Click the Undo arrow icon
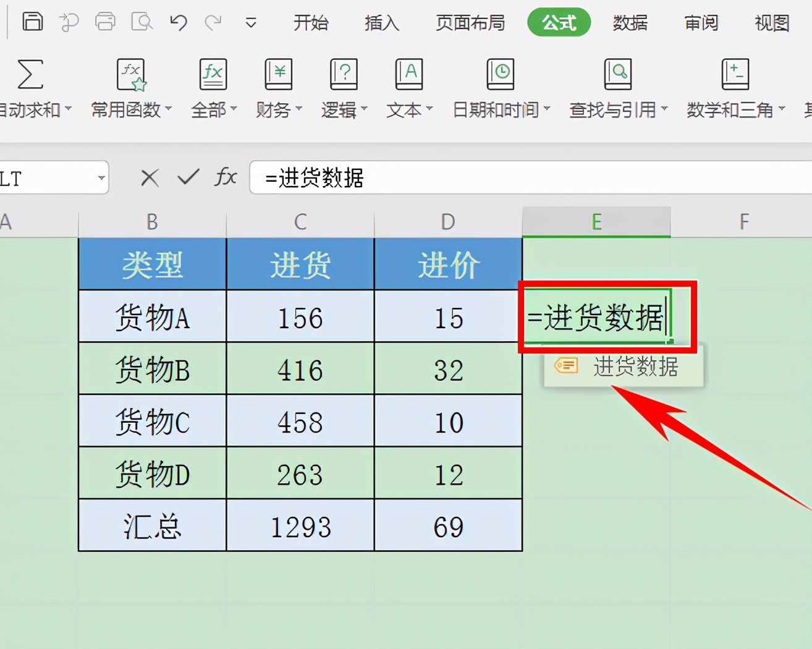The image size is (812, 649). coord(179,23)
